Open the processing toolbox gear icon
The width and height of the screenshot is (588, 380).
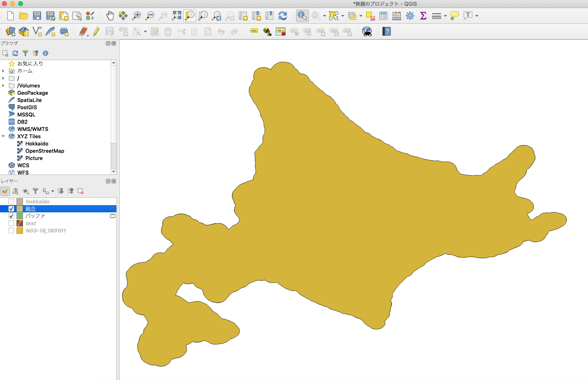click(410, 16)
